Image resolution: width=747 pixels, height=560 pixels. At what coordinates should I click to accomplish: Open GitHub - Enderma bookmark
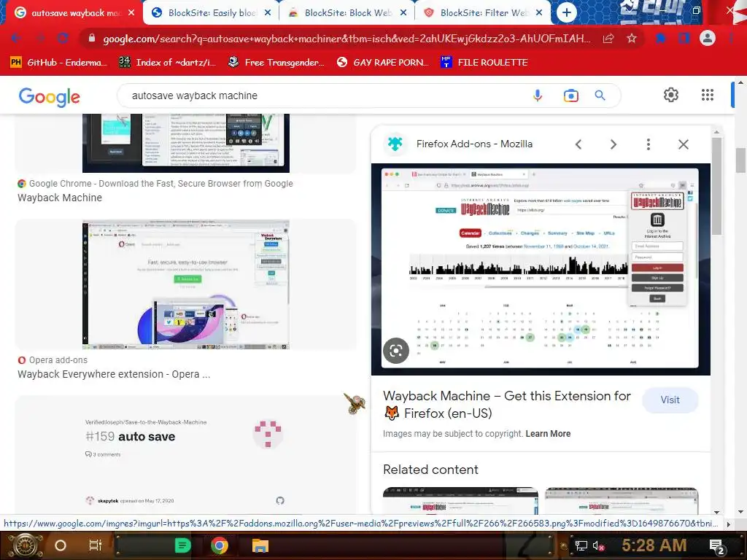pyautogui.click(x=58, y=63)
